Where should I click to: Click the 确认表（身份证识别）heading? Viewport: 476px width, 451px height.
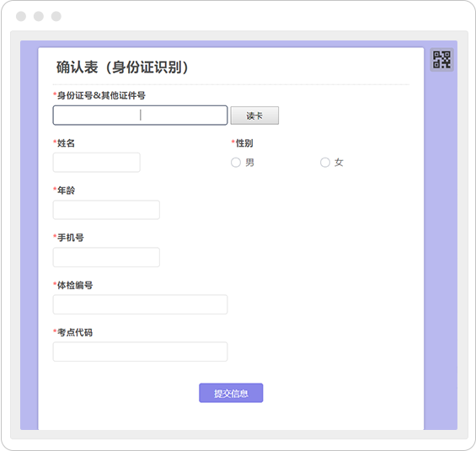click(x=122, y=67)
